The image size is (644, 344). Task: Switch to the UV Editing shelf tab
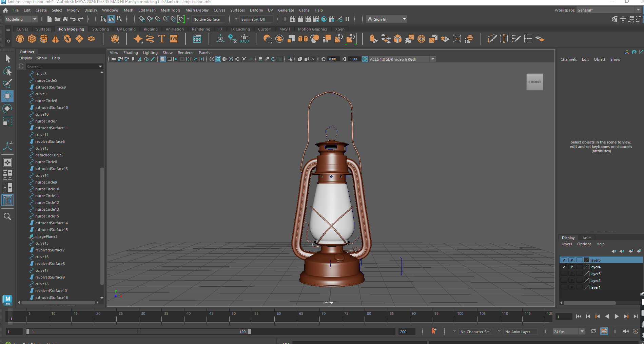[126, 29]
